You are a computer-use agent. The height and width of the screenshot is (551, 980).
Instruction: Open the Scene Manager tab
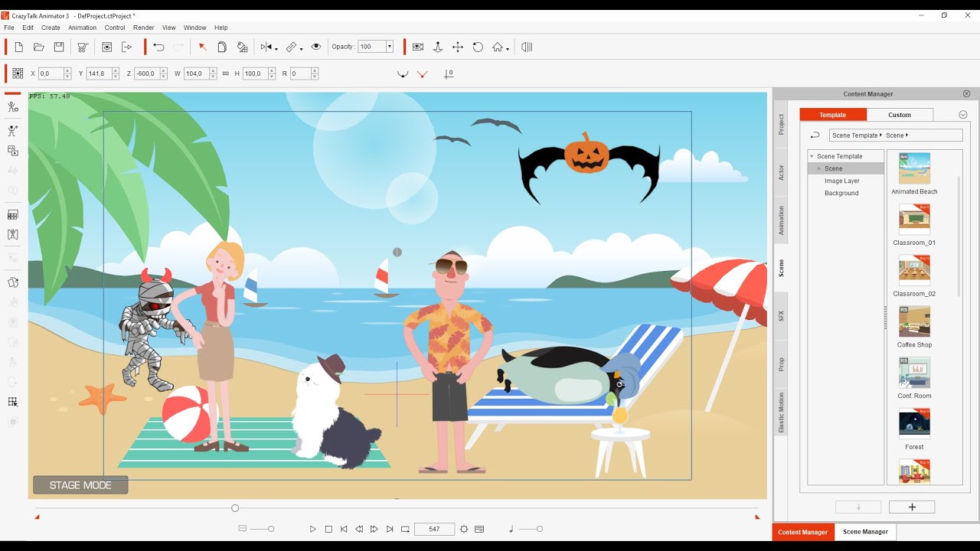click(x=865, y=532)
